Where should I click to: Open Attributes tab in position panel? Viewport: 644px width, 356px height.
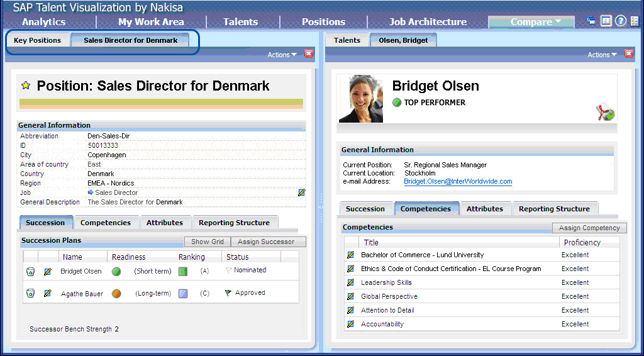tap(165, 223)
